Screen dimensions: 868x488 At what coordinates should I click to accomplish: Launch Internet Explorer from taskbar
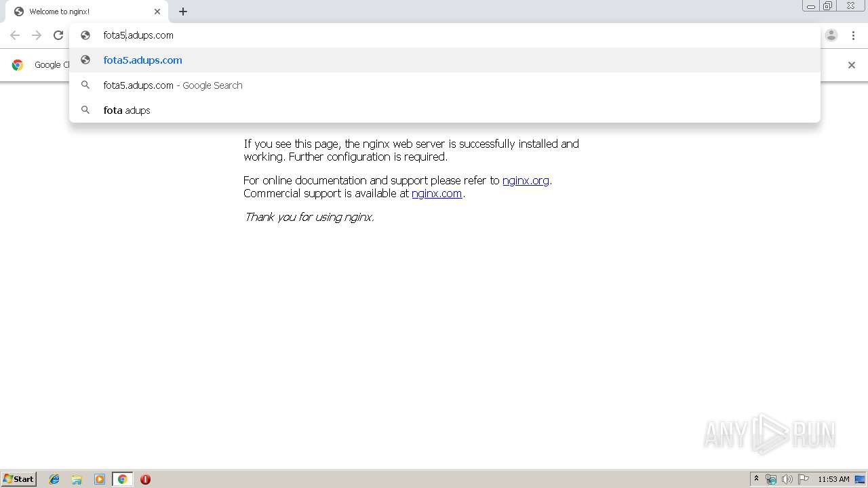pos(54,479)
